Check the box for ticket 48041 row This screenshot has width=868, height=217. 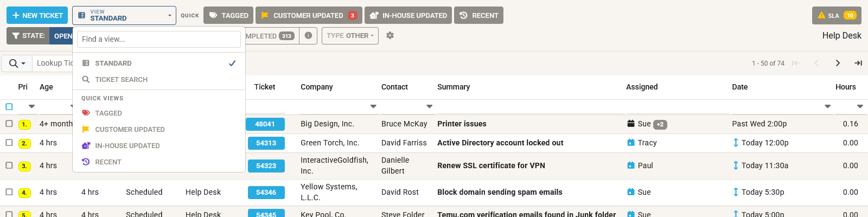[x=9, y=124]
